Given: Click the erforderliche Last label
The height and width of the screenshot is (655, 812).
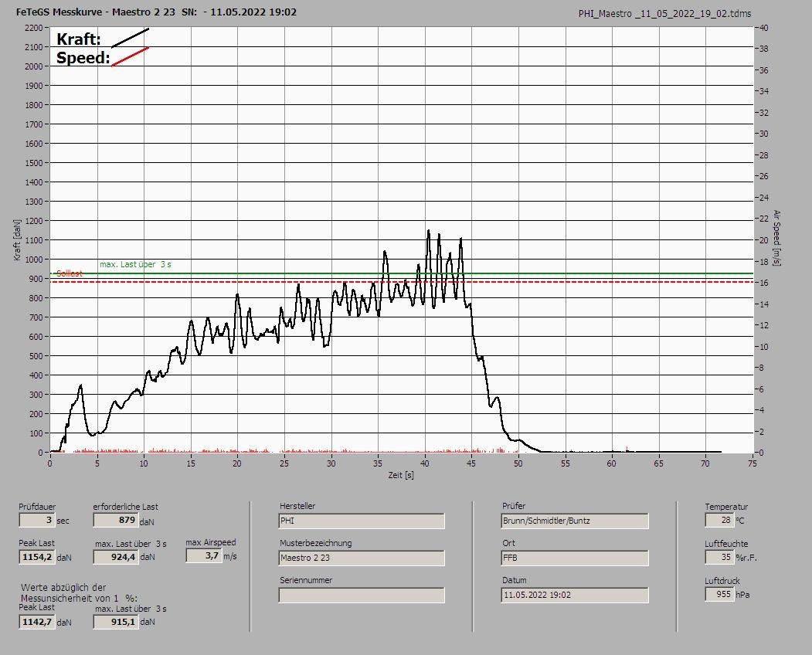Looking at the screenshot, I should [126, 507].
